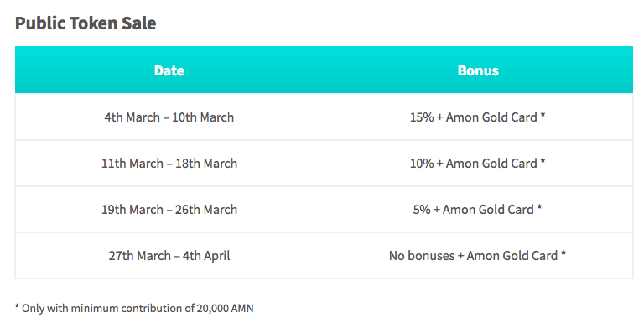
Task: Click the Public Token Sale heading
Action: point(86,23)
